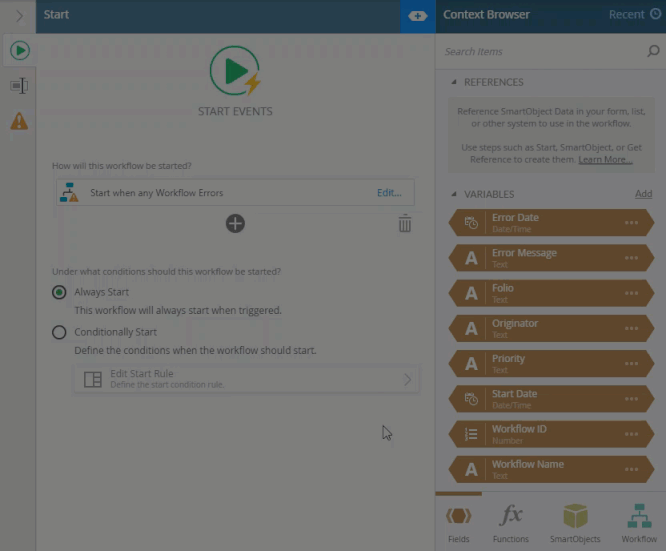Delete the start event with trash icon

click(x=404, y=223)
